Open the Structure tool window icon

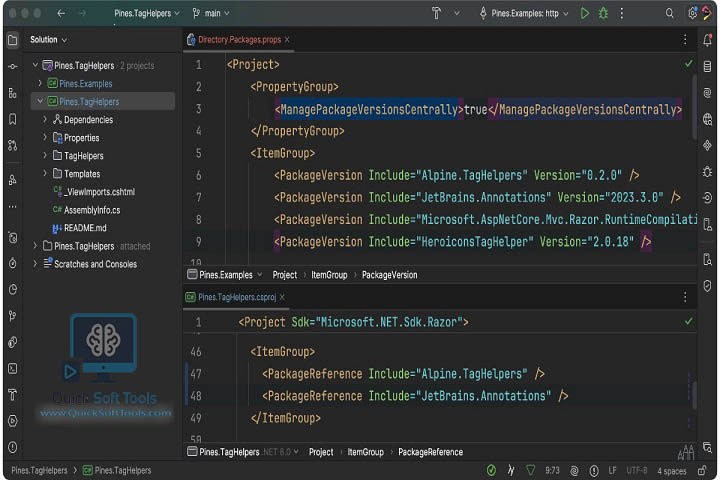point(12,93)
